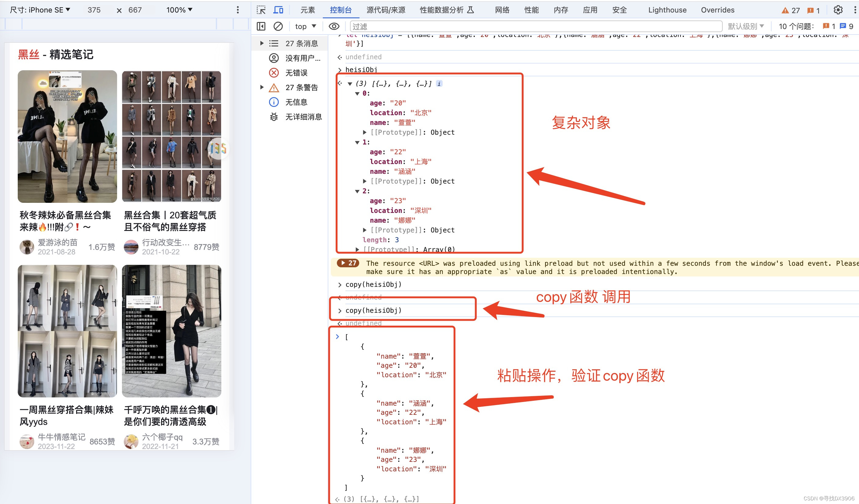Toggle console sidebar panel icon
The width and height of the screenshot is (859, 504).
(x=261, y=26)
